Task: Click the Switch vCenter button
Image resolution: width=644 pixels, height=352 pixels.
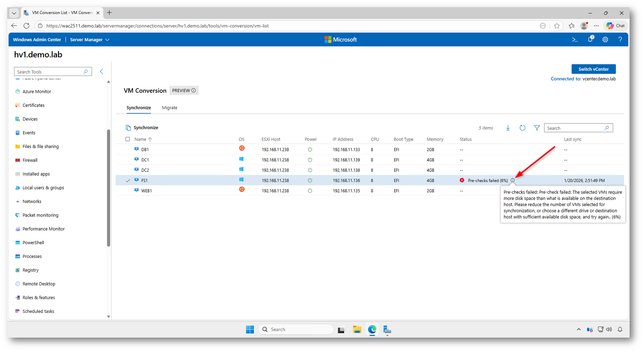Action: [x=593, y=69]
